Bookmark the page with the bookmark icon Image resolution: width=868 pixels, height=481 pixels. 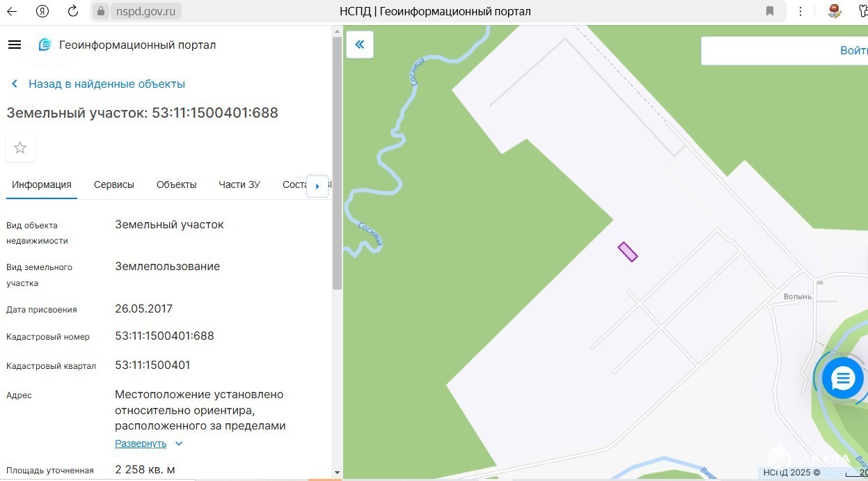pyautogui.click(x=770, y=11)
